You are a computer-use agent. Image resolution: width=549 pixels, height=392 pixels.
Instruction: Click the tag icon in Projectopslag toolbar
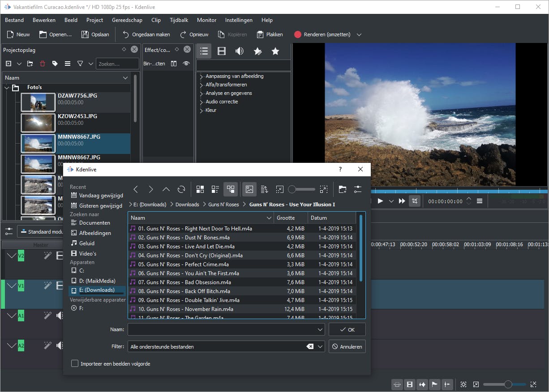(55, 64)
